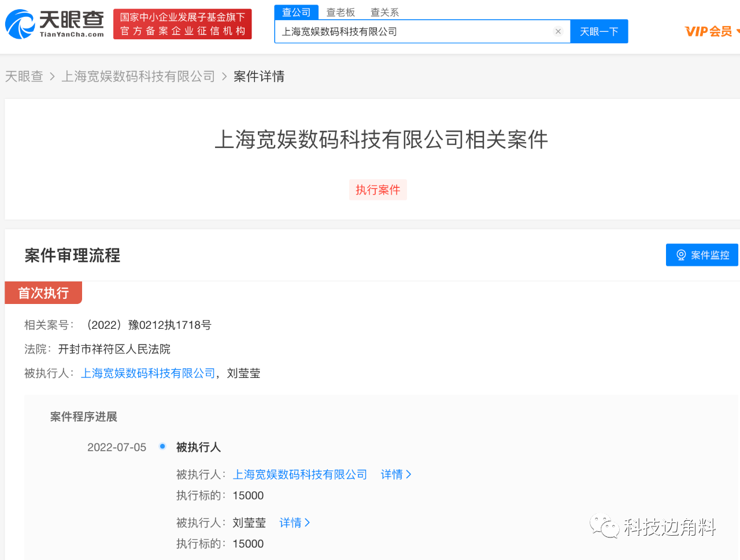Image resolution: width=740 pixels, height=560 pixels.
Task: Select the 查公司 tab
Action: pyautogui.click(x=296, y=12)
